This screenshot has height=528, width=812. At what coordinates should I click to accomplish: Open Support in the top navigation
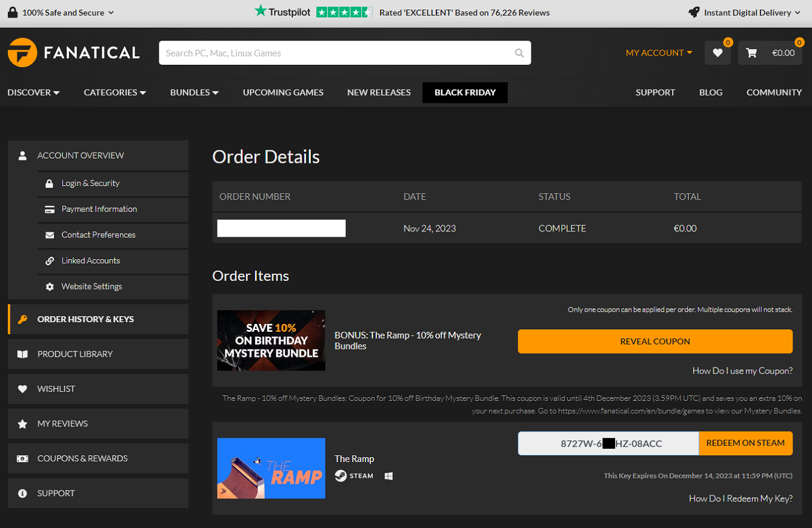655,93
